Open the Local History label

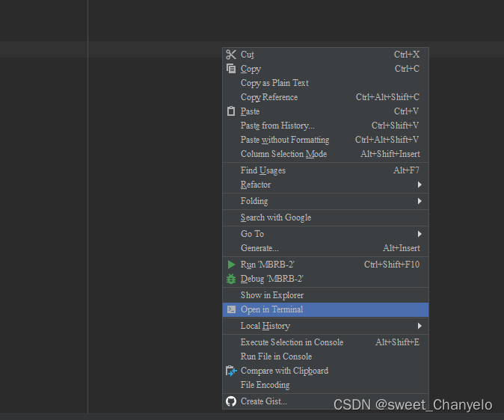pyautogui.click(x=265, y=326)
